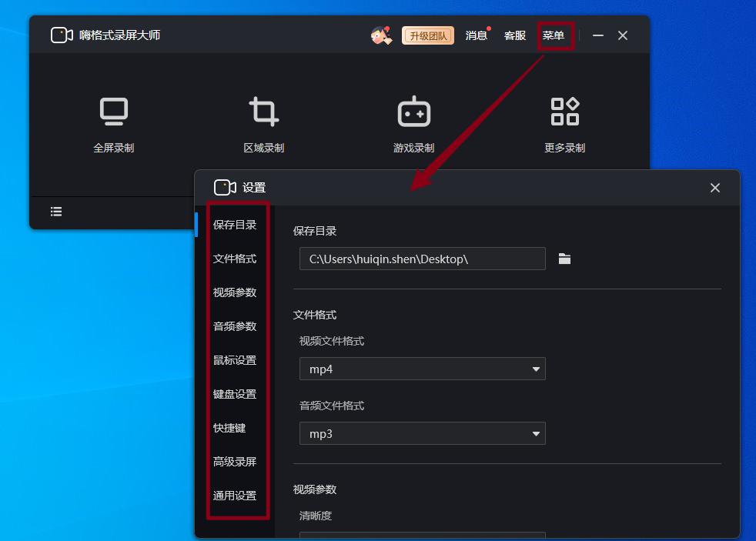Open the 菜单 menu
756x541 pixels.
point(556,35)
